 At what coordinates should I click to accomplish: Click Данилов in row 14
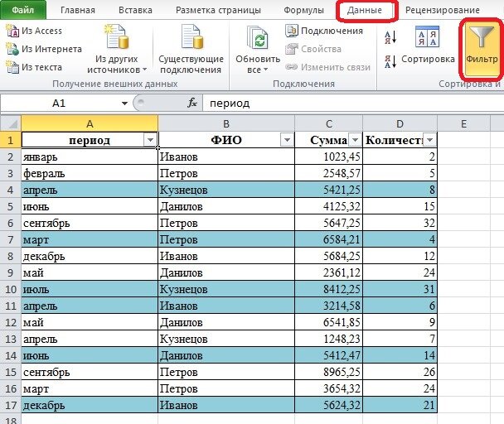pyautogui.click(x=226, y=355)
